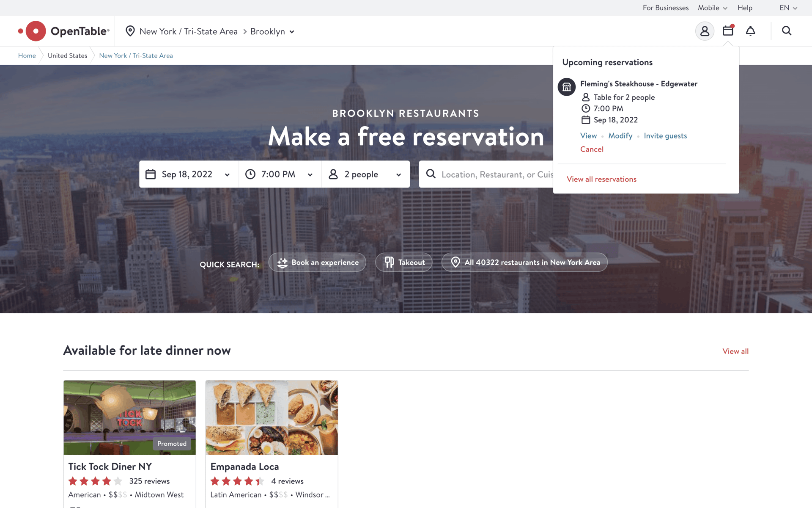
Task: Click United States breadcrumb
Action: click(67, 55)
